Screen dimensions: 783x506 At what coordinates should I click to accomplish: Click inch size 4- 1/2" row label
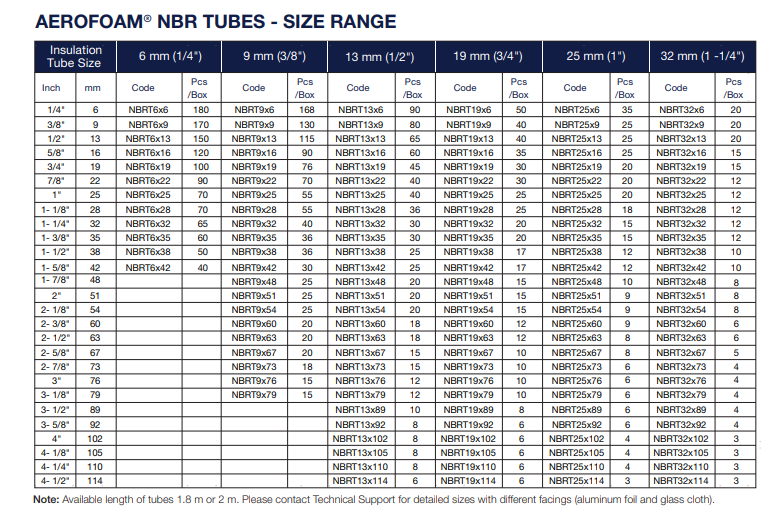(x=55, y=481)
